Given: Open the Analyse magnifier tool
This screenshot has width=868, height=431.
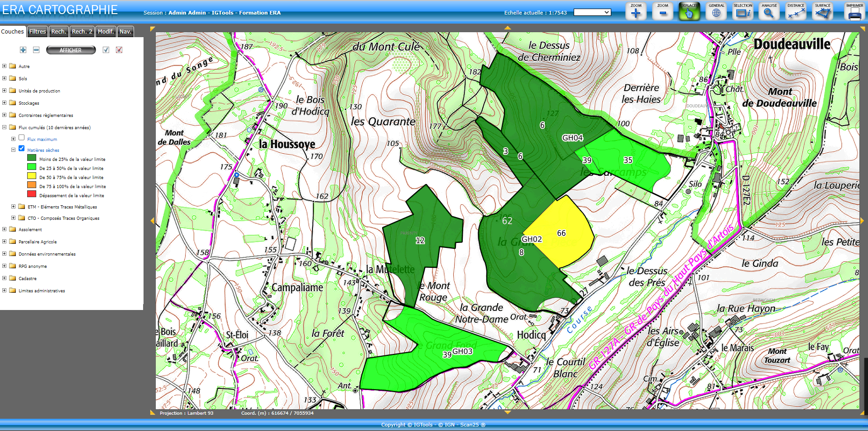Looking at the screenshot, I should tap(769, 12).
